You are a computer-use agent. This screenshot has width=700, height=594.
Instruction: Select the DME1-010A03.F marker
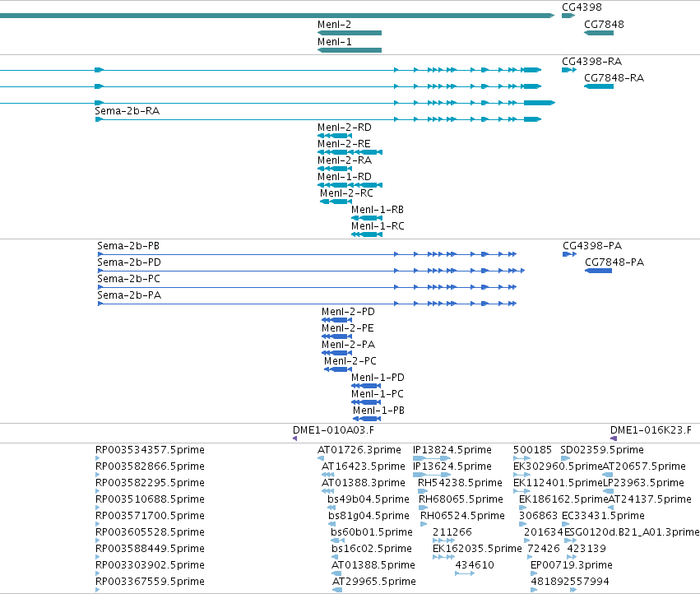pos(295,439)
